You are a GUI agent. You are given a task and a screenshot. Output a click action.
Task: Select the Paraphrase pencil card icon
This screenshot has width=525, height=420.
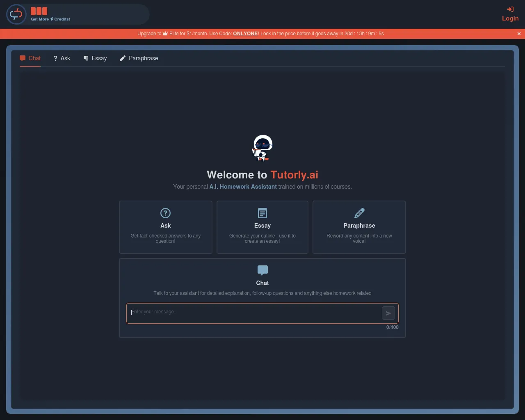[359, 213]
